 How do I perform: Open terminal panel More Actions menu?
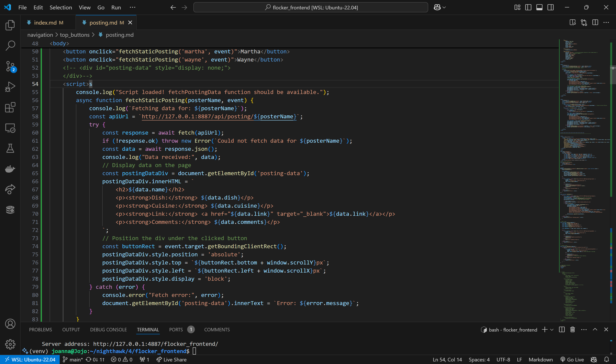[584, 329]
